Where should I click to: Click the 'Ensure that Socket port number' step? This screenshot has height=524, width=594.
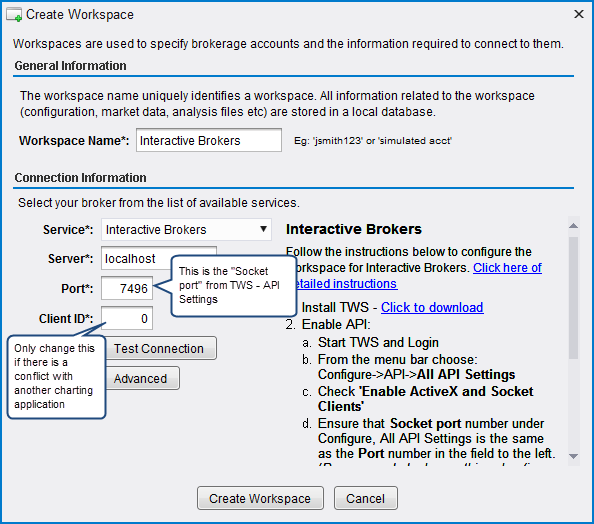(436, 439)
